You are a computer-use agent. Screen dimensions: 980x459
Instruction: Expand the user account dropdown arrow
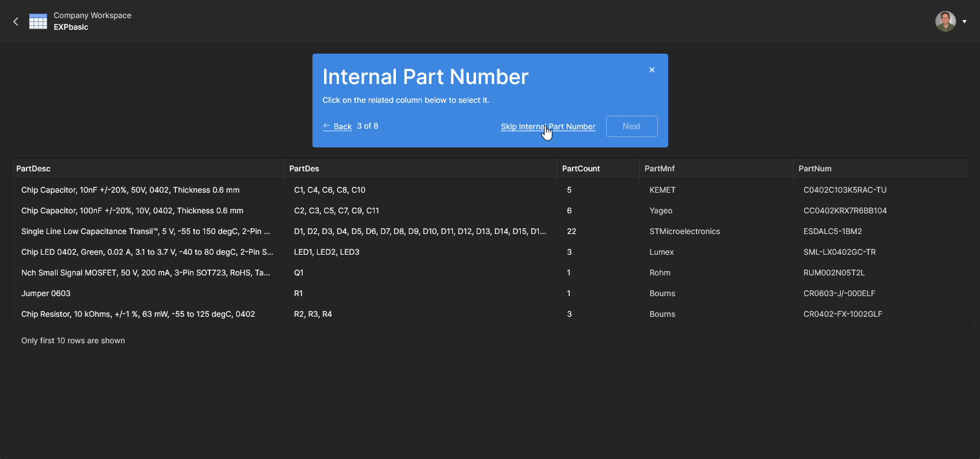[964, 21]
